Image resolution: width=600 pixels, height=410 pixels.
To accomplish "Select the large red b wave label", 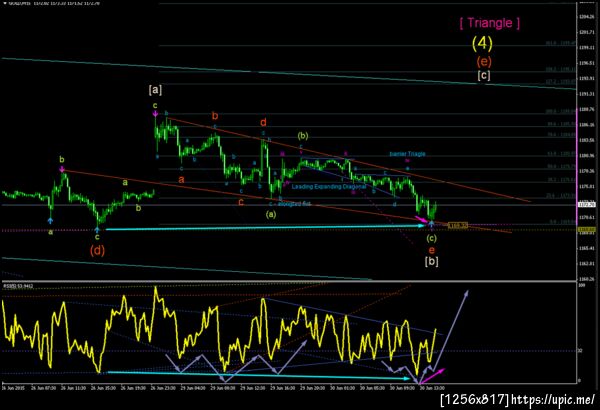I will [x=215, y=116].
